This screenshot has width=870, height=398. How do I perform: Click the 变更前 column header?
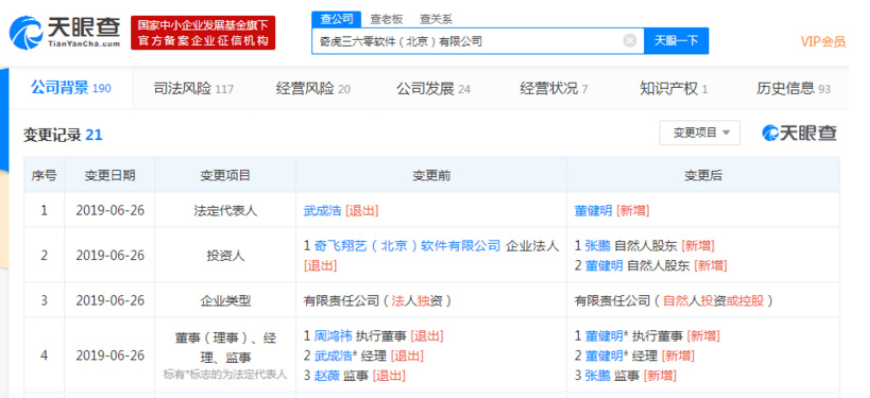[431, 175]
